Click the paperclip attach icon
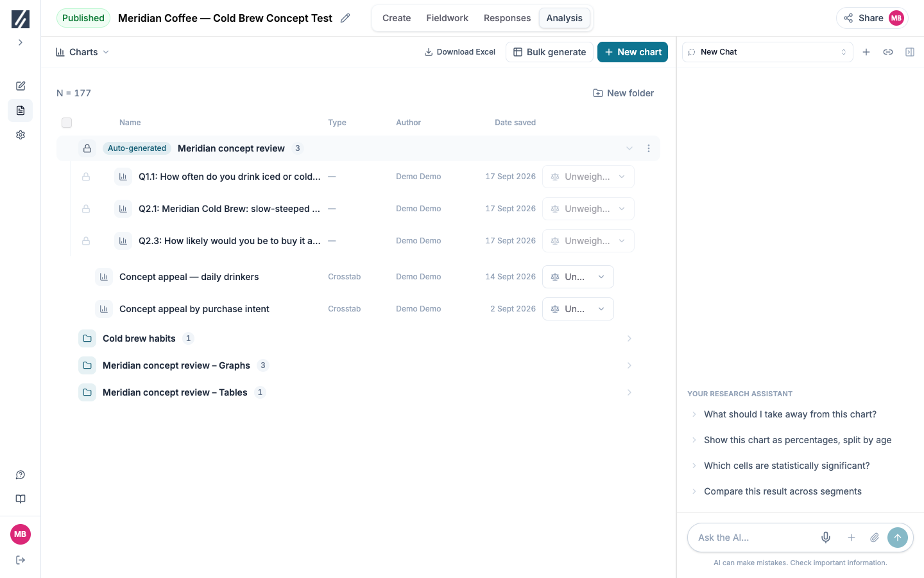The image size is (924, 578). click(875, 538)
